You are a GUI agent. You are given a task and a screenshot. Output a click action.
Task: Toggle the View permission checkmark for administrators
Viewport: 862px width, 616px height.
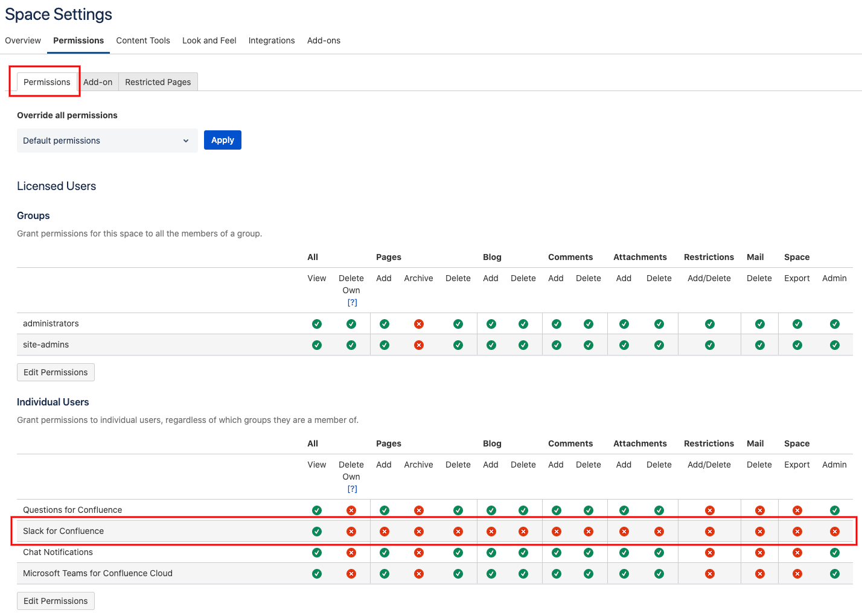tap(317, 323)
